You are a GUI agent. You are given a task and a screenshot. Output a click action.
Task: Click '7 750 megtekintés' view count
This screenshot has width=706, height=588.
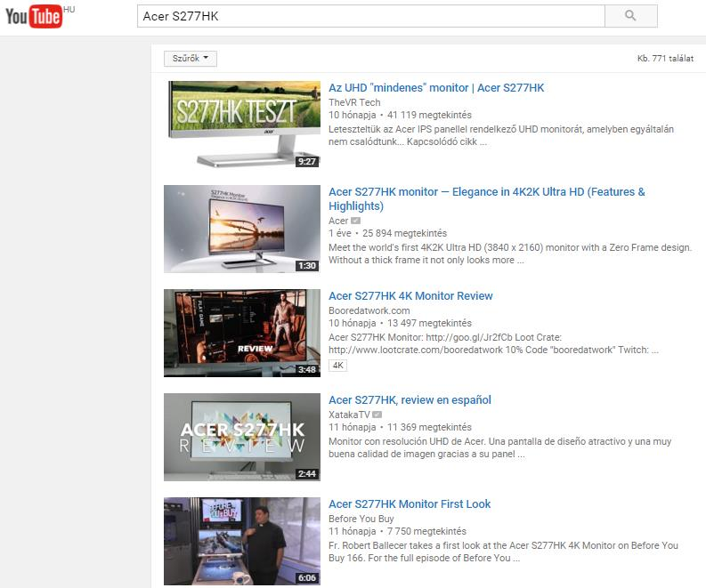click(426, 531)
